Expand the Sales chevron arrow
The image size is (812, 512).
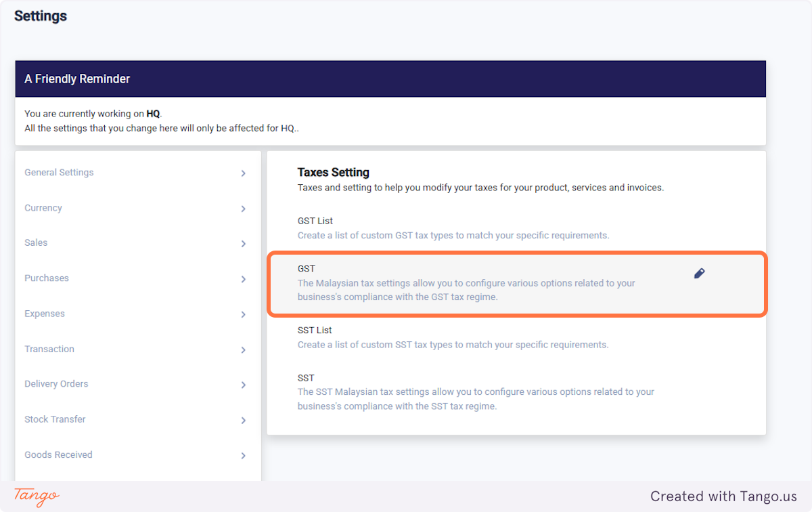(243, 244)
